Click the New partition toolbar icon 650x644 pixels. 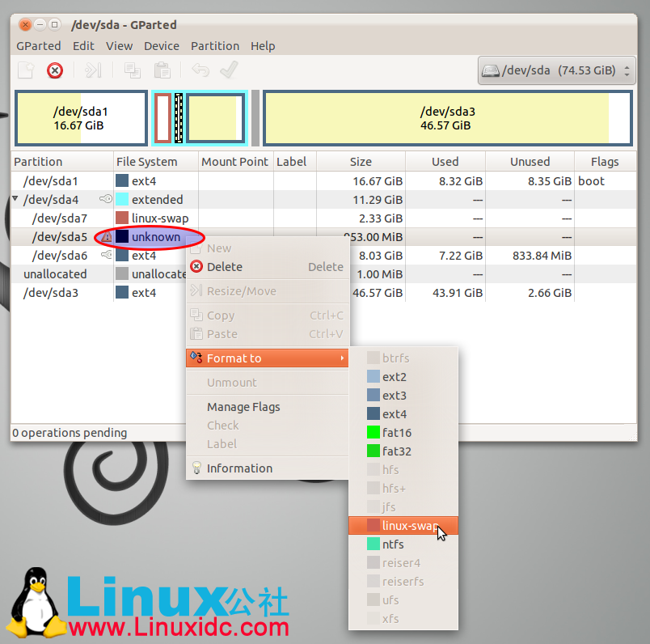pos(26,70)
